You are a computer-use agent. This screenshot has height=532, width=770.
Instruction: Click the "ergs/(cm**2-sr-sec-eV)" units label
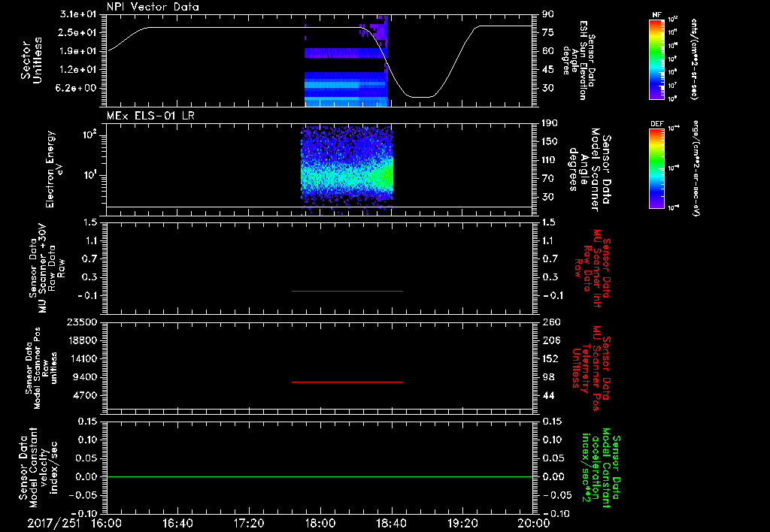coord(696,168)
